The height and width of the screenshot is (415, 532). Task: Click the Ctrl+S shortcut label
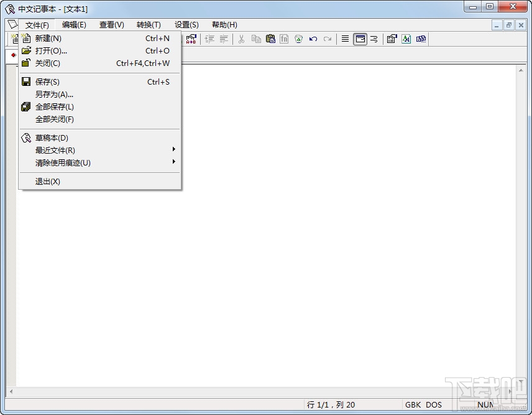158,82
